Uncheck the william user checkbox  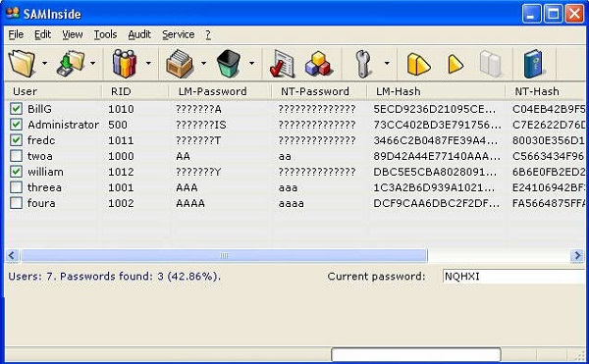16,172
